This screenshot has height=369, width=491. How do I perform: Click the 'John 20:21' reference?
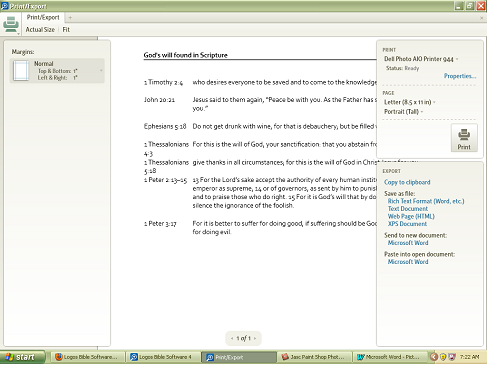pyautogui.click(x=159, y=100)
